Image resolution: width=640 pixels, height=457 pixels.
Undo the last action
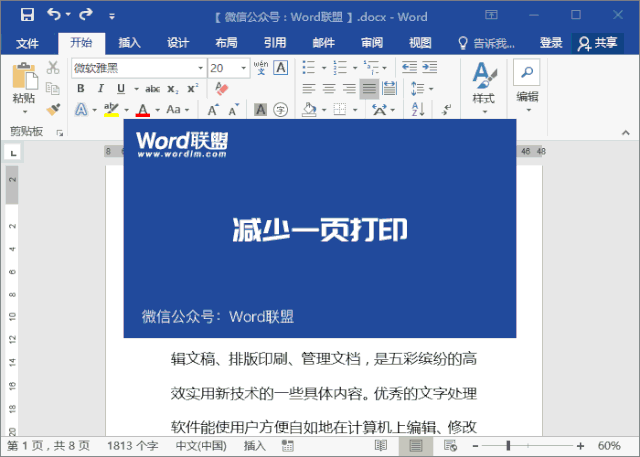click(54, 14)
